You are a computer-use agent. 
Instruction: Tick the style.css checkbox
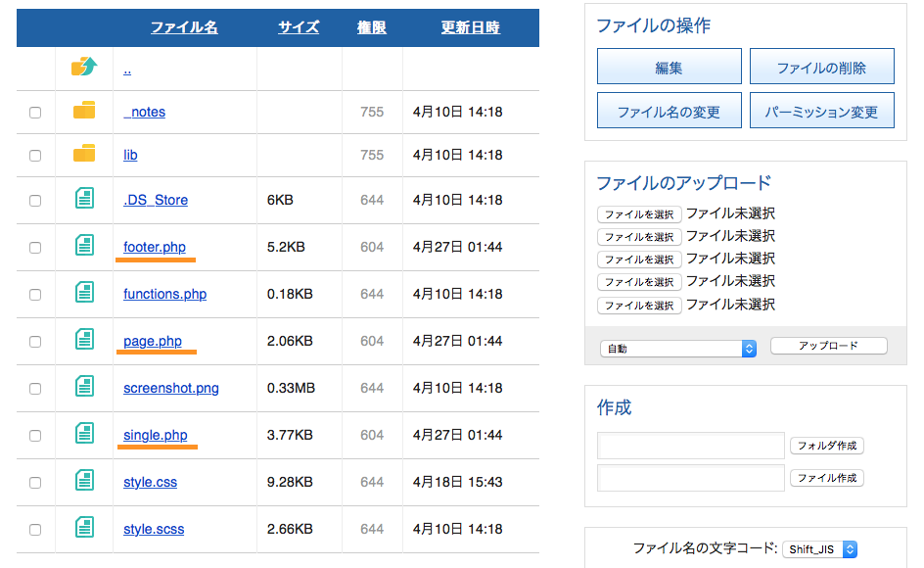pyautogui.click(x=35, y=483)
